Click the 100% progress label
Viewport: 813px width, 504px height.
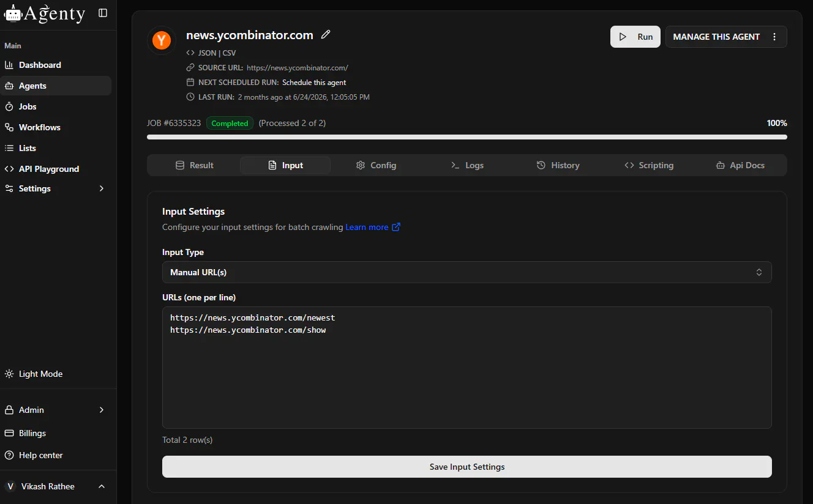(777, 123)
